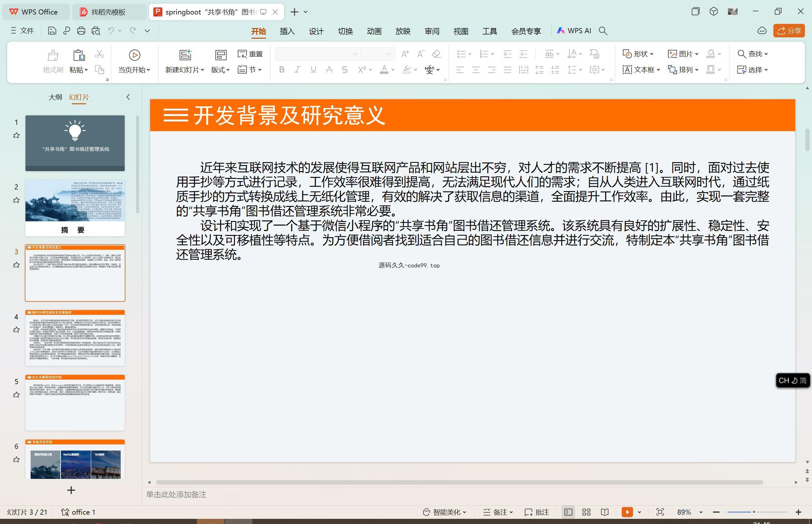812x524 pixels.
Task: Click the Increase Font Size icon
Action: tap(405, 54)
